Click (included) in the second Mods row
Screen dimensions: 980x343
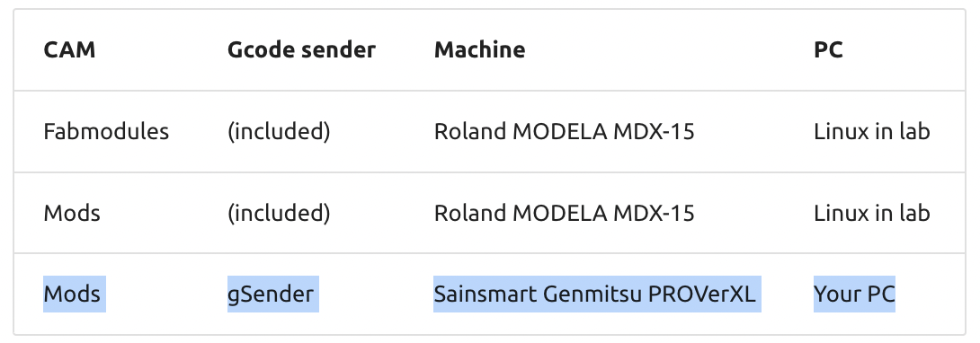click(279, 214)
